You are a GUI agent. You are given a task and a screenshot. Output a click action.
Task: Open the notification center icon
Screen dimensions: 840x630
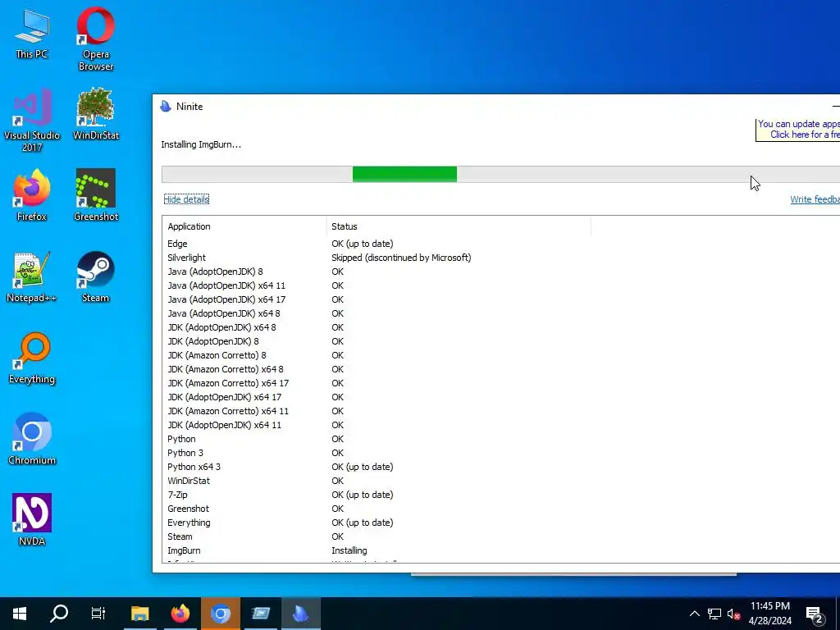[x=815, y=614]
